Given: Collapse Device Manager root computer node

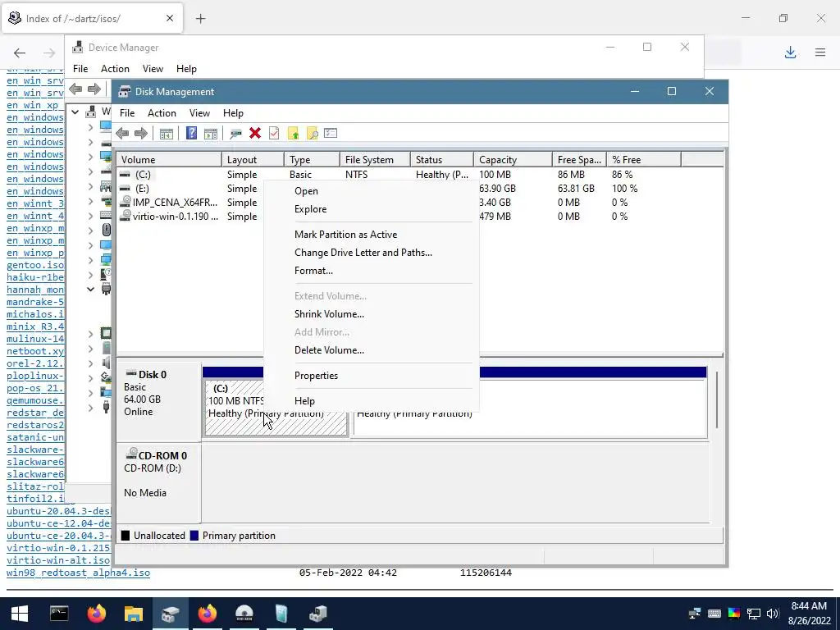Looking at the screenshot, I should click(75, 112).
